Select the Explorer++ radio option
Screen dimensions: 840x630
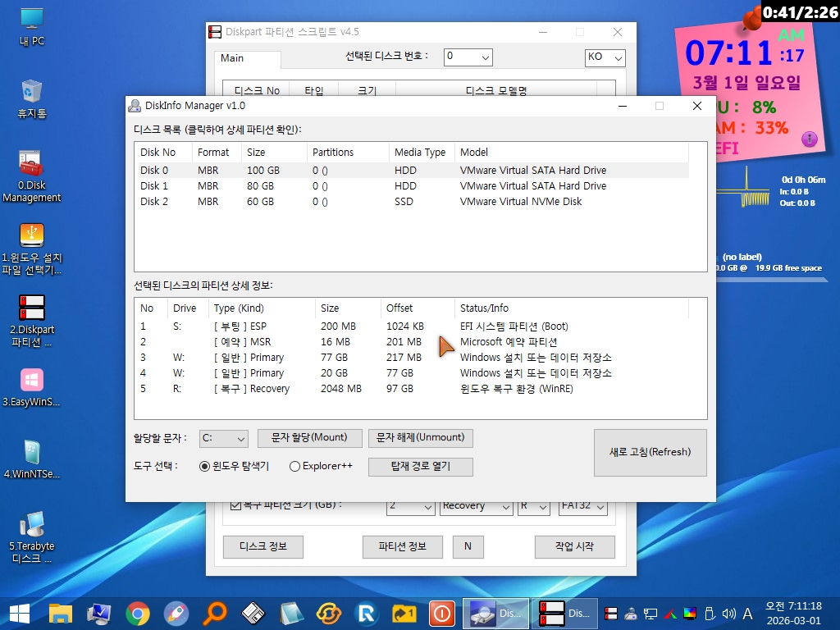tap(321, 466)
